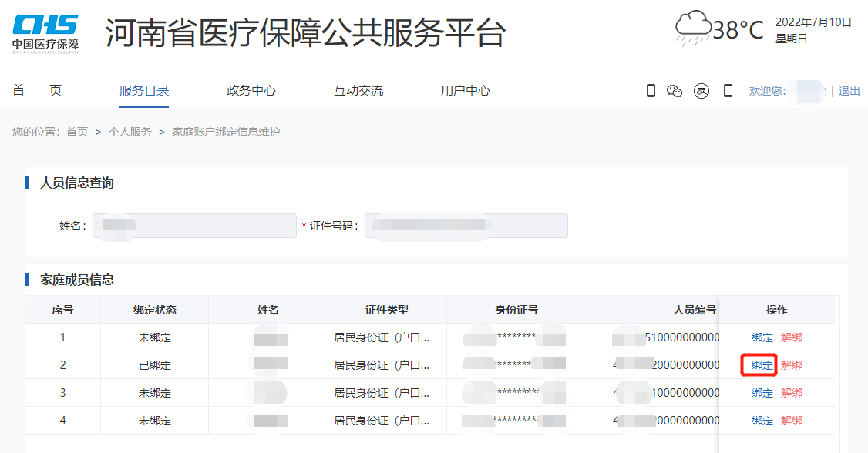Screen dimensions: 868x453
Task: Click the WeChat official account icon
Action: tap(675, 90)
